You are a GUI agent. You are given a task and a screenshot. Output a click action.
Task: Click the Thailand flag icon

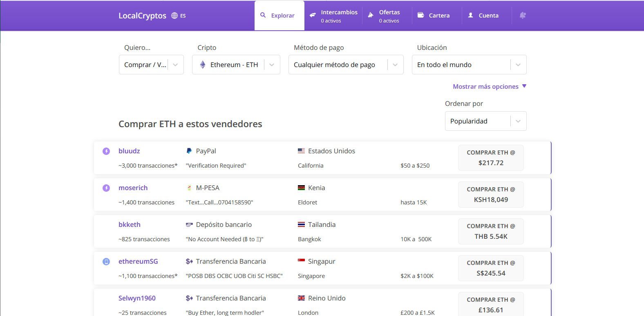[302, 224]
